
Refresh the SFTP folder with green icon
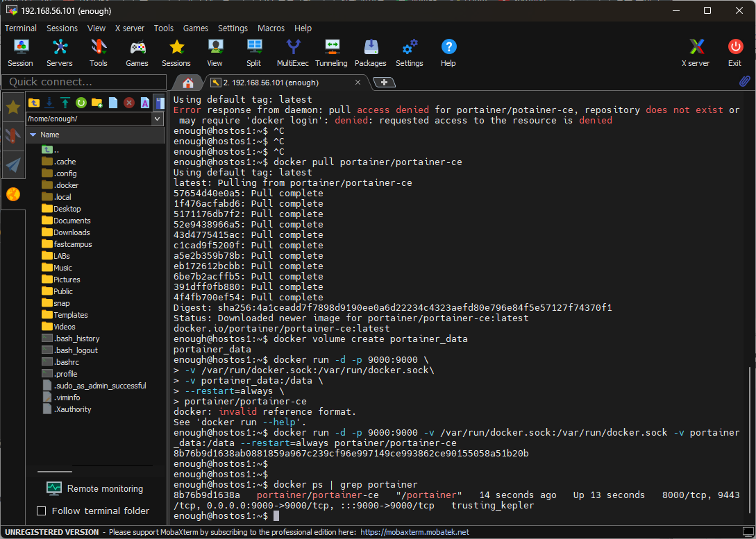[x=81, y=102]
